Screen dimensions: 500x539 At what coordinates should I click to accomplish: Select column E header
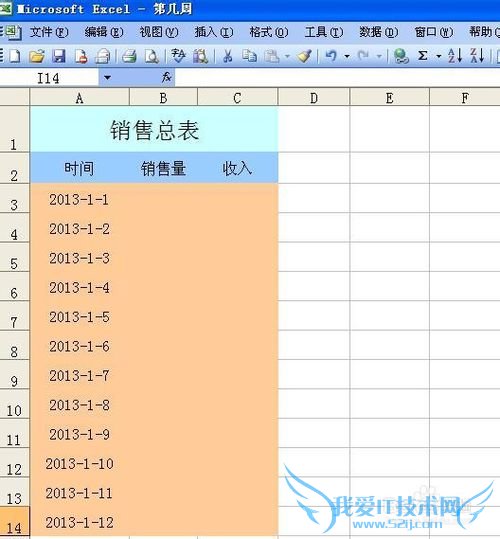pos(389,98)
